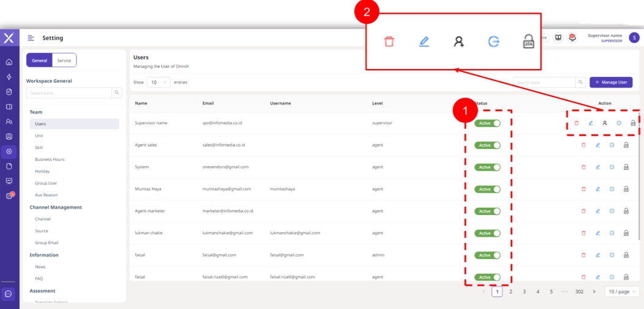Select Business Hours in Team menu

click(x=49, y=159)
